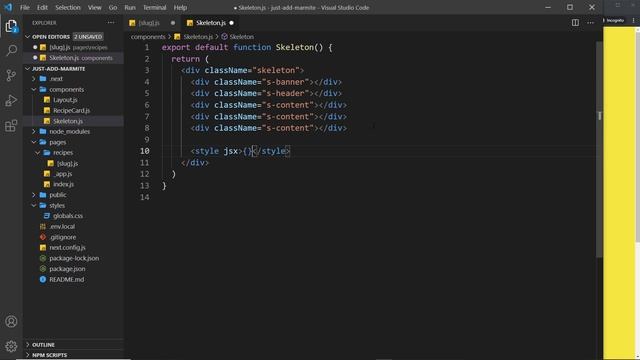Click the Incognito indicator in browser window
Viewport: 640px width, 360px height.
pos(614,20)
